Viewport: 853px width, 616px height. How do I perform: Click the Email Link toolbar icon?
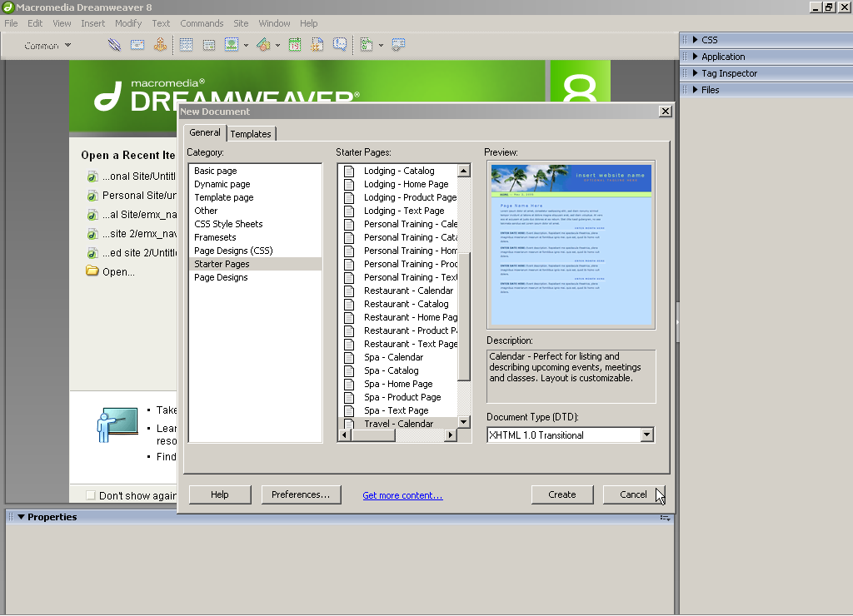137,45
